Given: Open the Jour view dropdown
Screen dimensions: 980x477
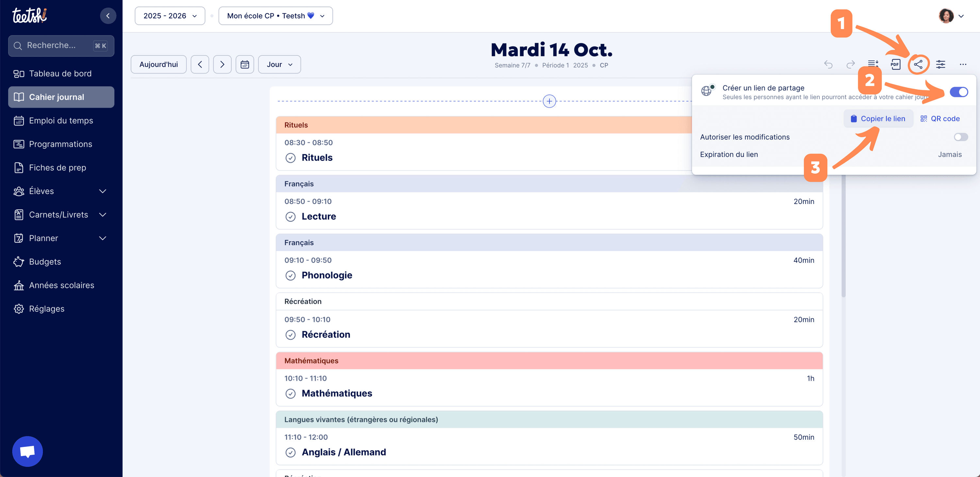Looking at the screenshot, I should click(279, 64).
